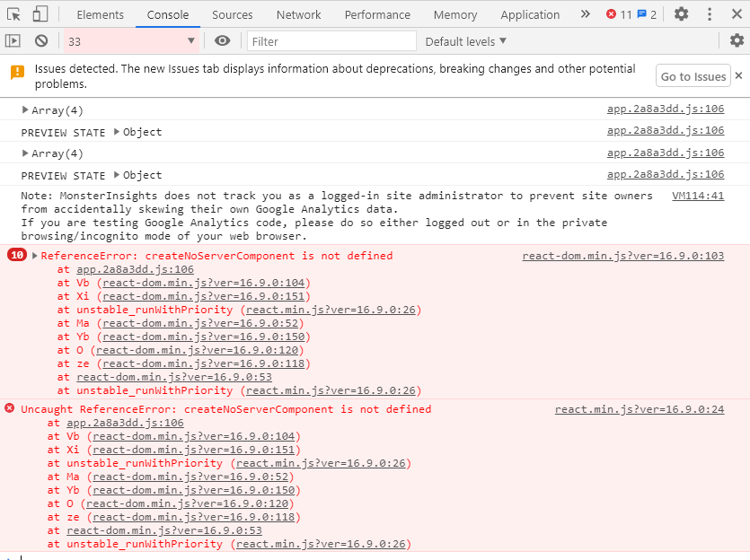750x560 pixels.
Task: Switch to the Elements tab
Action: coord(101,14)
